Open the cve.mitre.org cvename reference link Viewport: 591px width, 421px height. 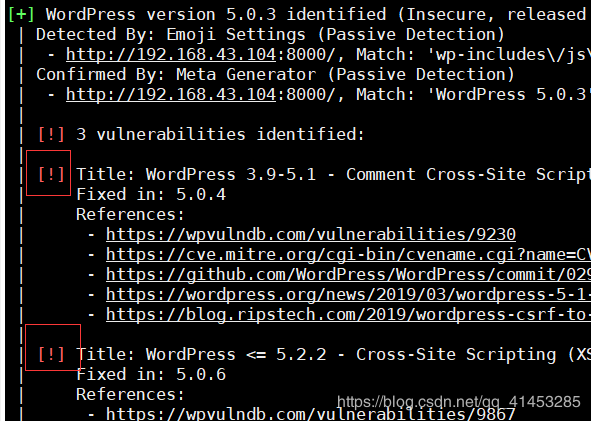(348, 254)
